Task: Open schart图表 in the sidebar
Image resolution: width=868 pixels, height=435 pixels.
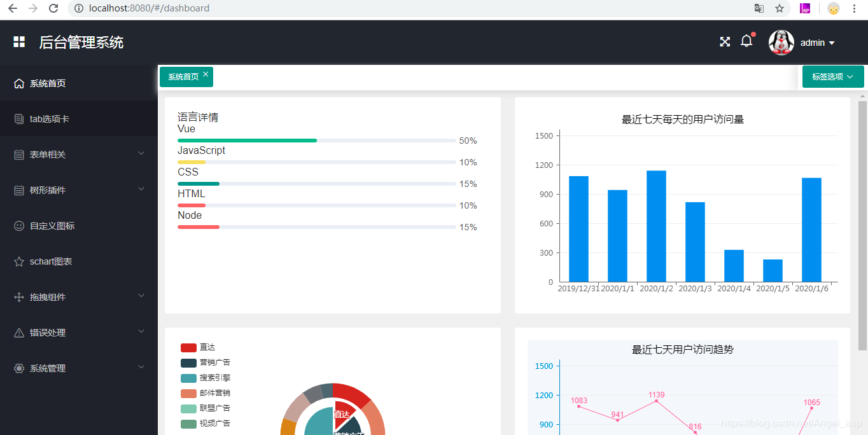Action: [x=79, y=261]
